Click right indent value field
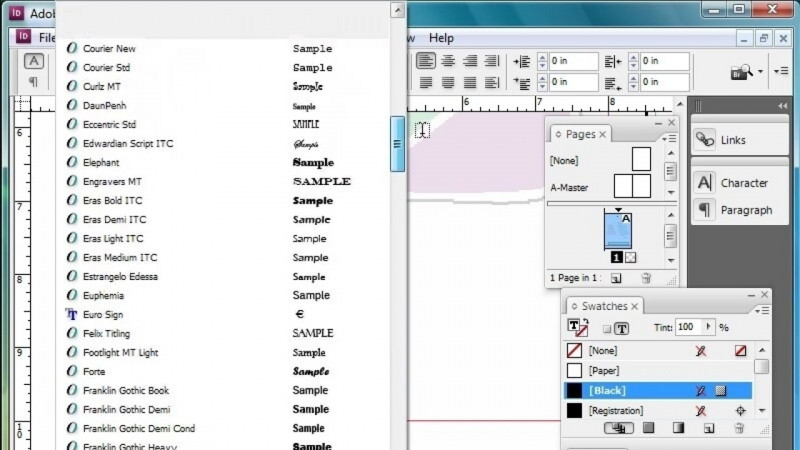The width and height of the screenshot is (800, 450). coord(664,61)
